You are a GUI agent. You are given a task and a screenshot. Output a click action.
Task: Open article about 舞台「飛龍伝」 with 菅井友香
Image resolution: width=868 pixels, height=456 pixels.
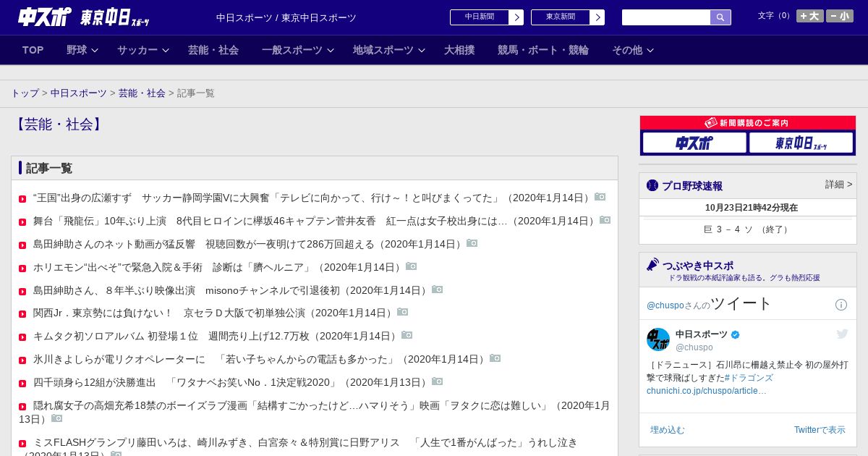[315, 221]
